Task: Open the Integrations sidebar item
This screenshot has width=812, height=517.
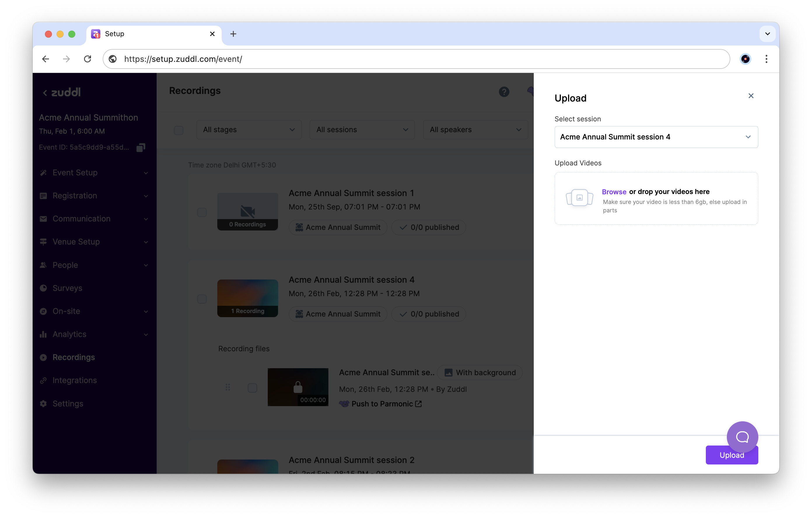Action: coord(75,380)
